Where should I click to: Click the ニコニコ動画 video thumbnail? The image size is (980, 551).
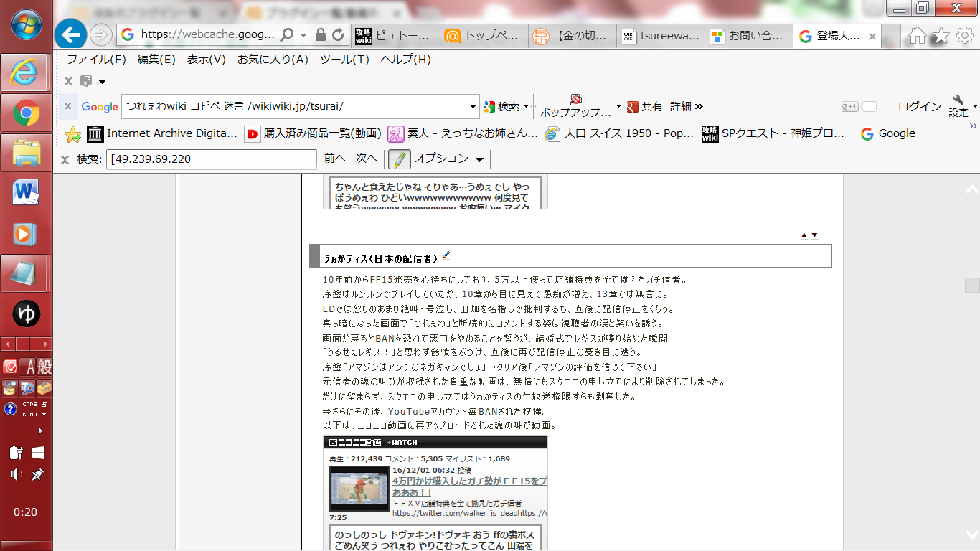pos(359,488)
